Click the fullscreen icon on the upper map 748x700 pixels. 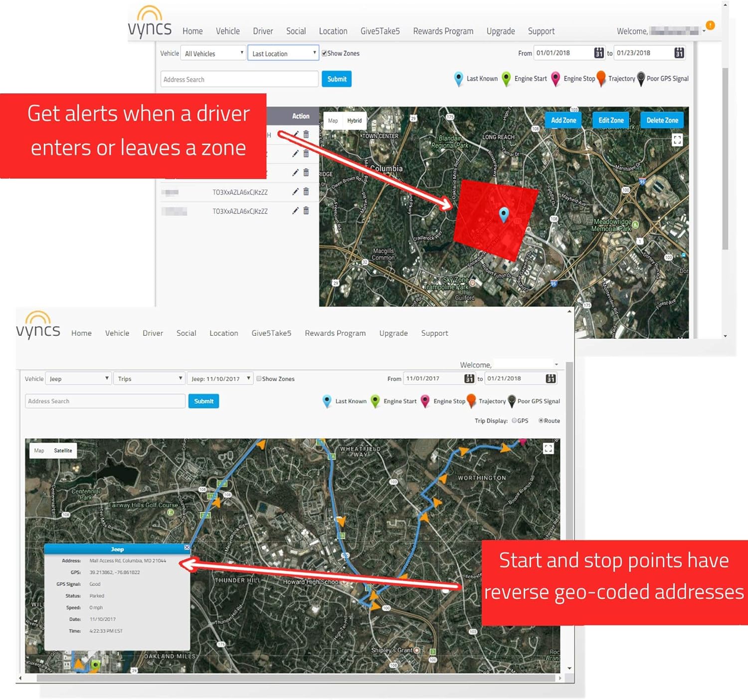(677, 140)
